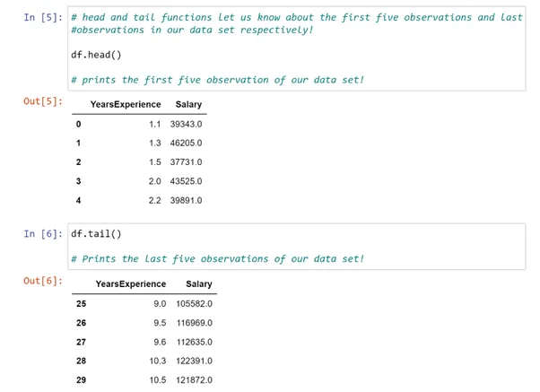Click salary value 37731.0
This screenshot has width=540, height=392.
(x=186, y=161)
